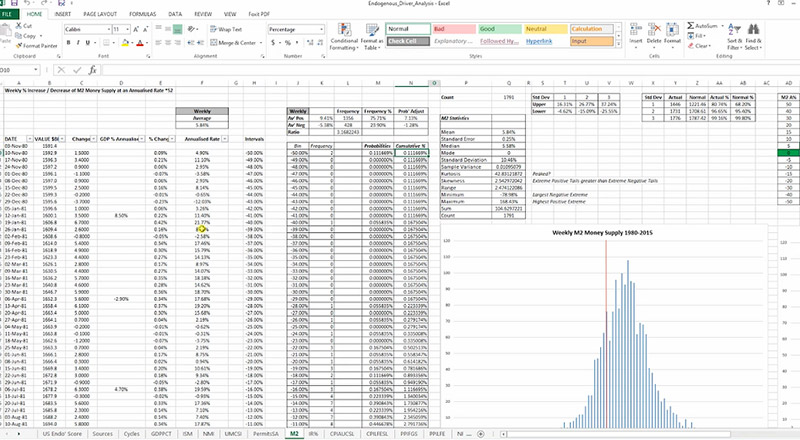The width and height of the screenshot is (800, 440).
Task: Click the Format Painter icon
Action: pos(19,45)
